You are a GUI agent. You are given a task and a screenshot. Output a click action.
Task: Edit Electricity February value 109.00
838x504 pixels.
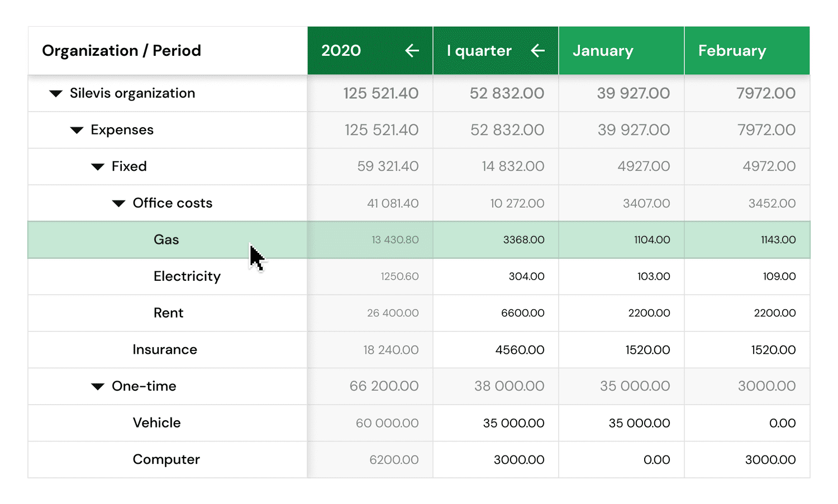click(779, 276)
